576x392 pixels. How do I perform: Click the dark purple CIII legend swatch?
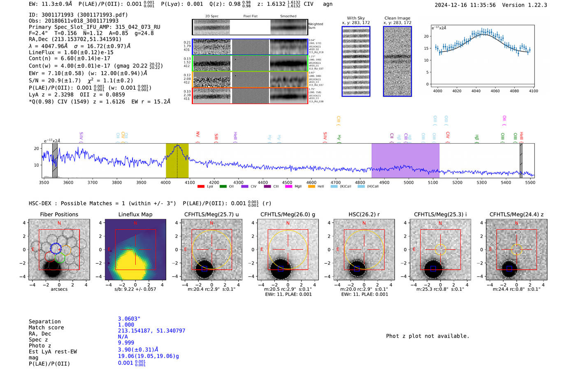coord(267,186)
